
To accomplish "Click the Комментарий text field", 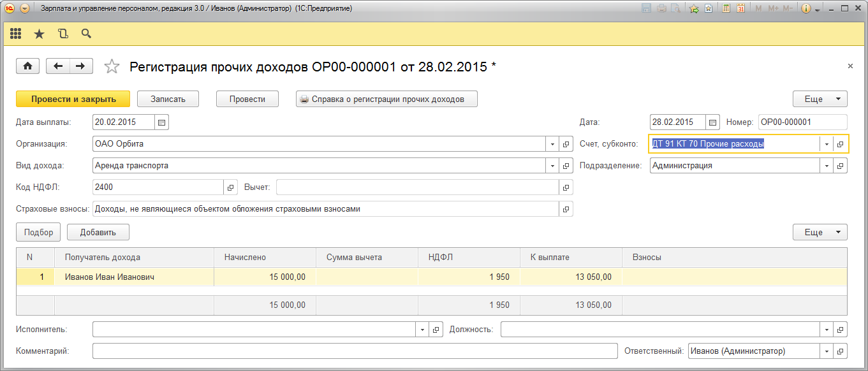I will tap(355, 351).
